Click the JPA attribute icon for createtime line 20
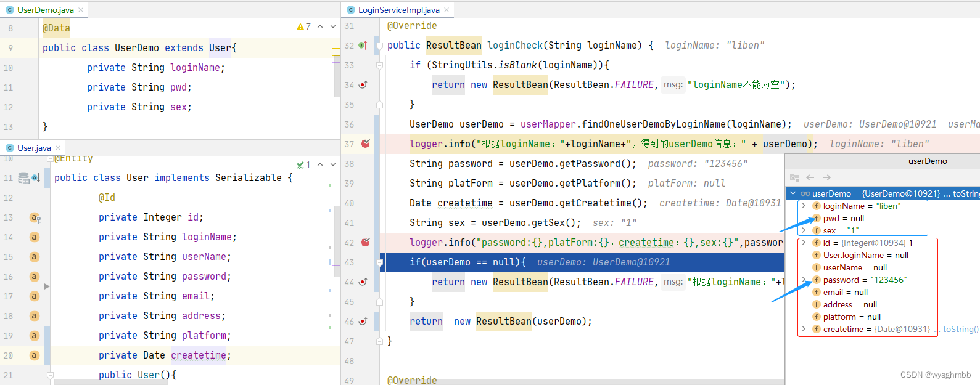980x385 pixels. pyautogui.click(x=35, y=355)
